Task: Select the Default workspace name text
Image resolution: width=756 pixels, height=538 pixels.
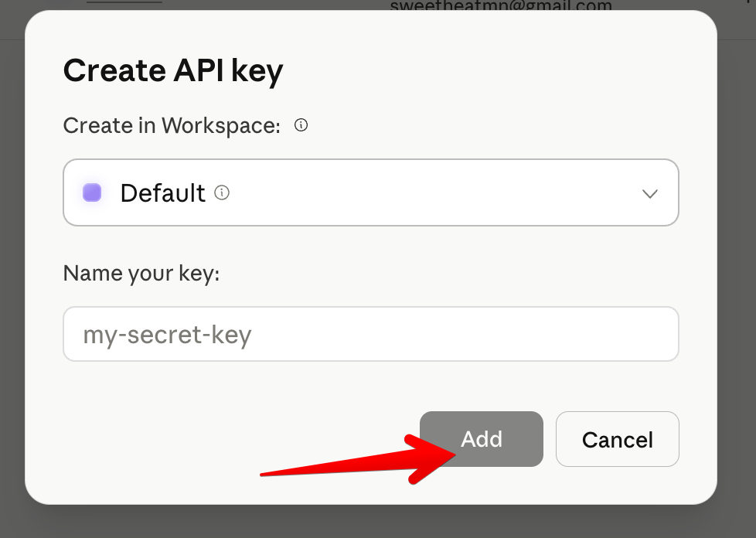Action: point(162,192)
